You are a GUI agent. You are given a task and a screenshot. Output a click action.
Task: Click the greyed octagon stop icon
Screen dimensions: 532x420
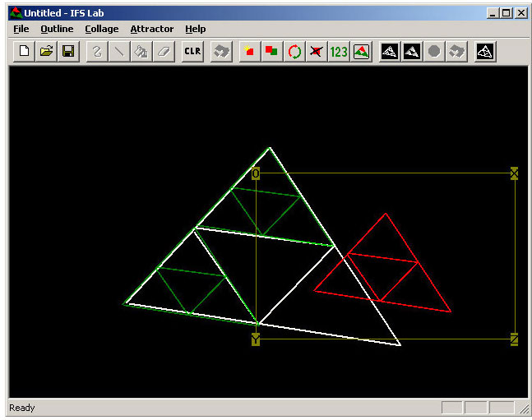tap(434, 52)
